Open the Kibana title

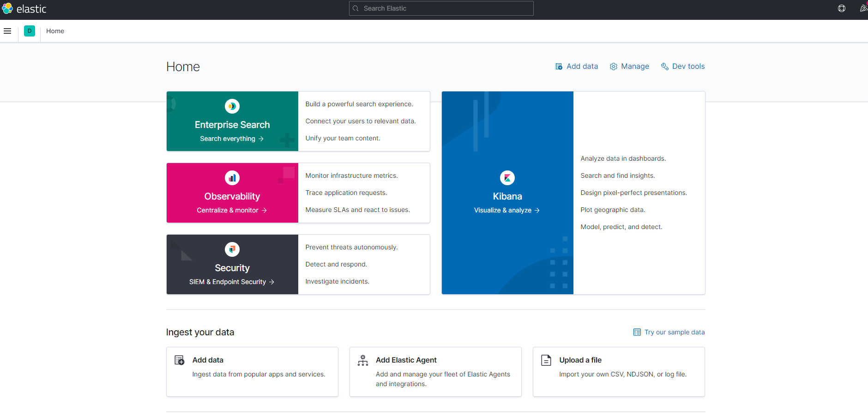click(x=507, y=196)
